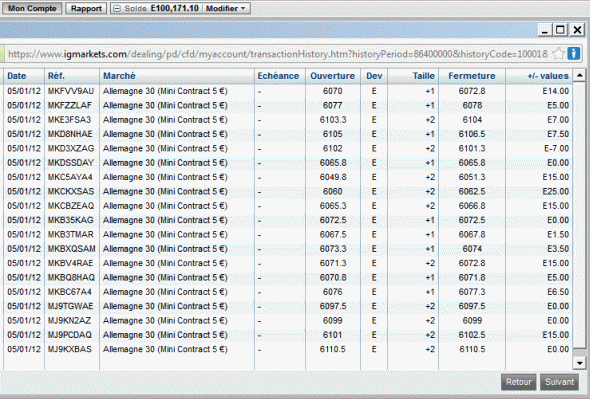Select reference MJ9KN2AZ

[69, 321]
